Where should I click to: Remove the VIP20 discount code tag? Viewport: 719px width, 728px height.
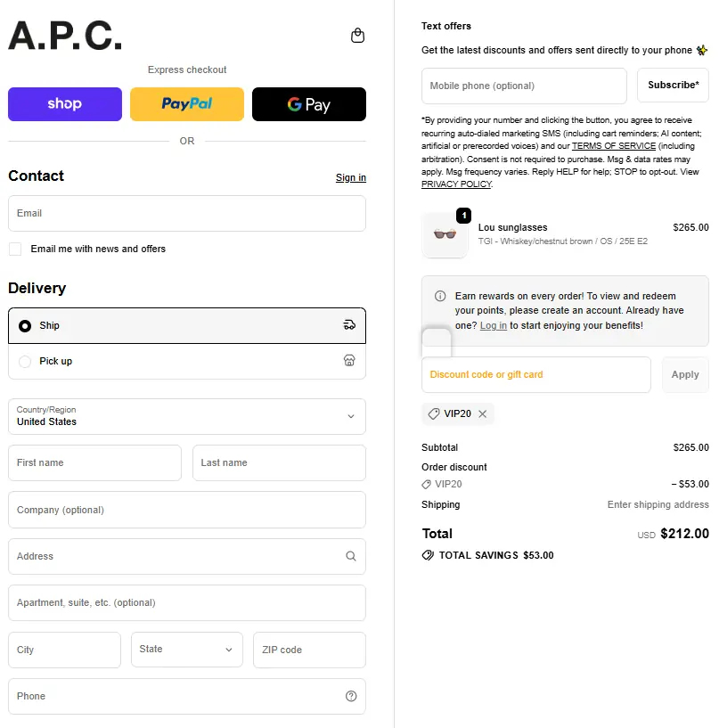[x=483, y=413]
